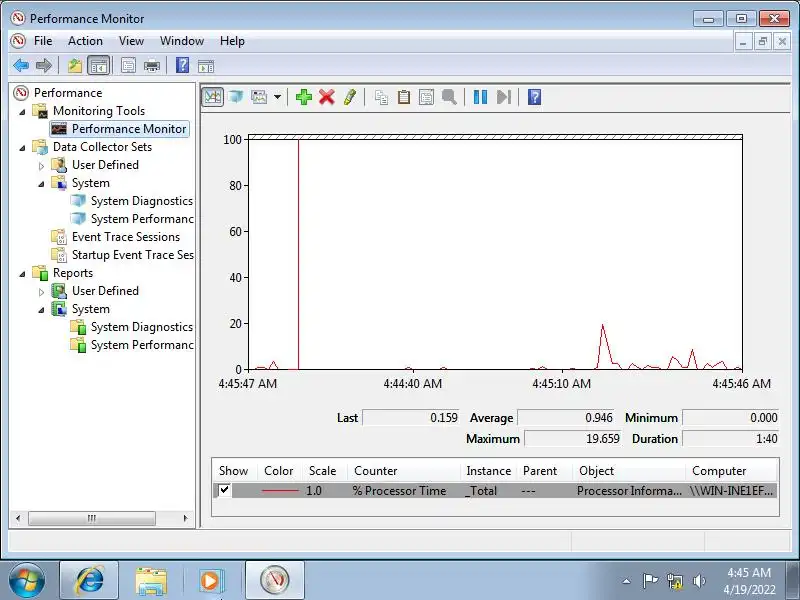Open the Properties icon in main toolbar

click(x=128, y=65)
